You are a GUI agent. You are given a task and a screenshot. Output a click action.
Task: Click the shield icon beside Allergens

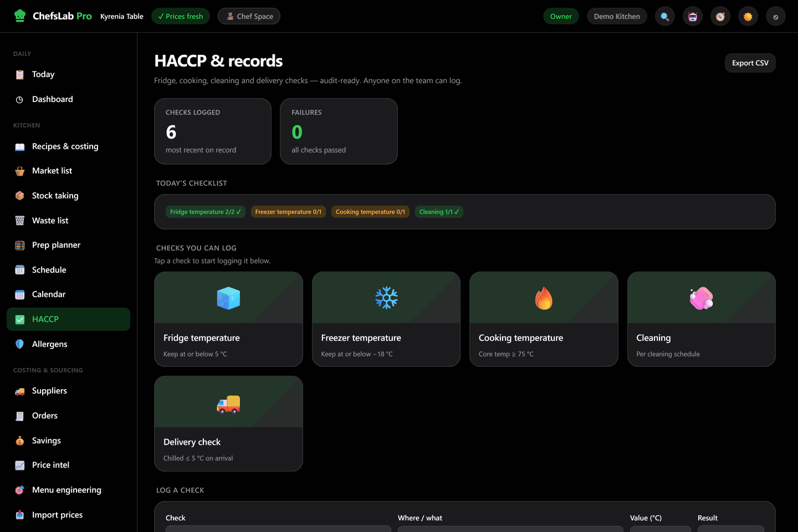pos(20,344)
